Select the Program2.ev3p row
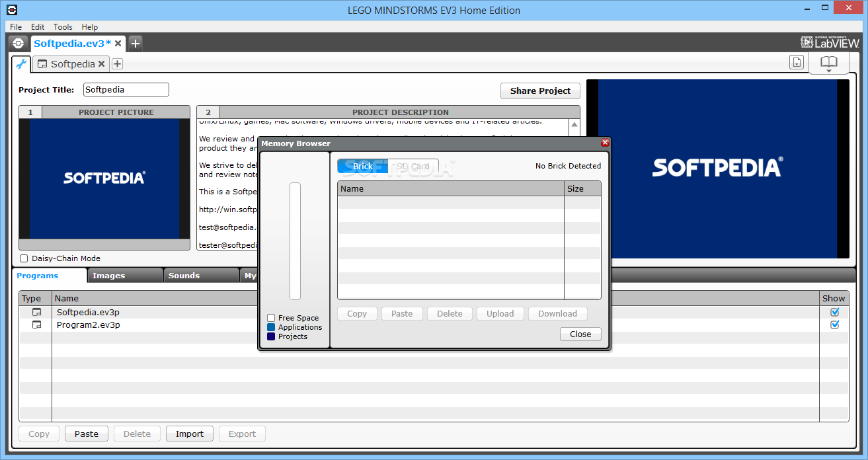 [434, 325]
